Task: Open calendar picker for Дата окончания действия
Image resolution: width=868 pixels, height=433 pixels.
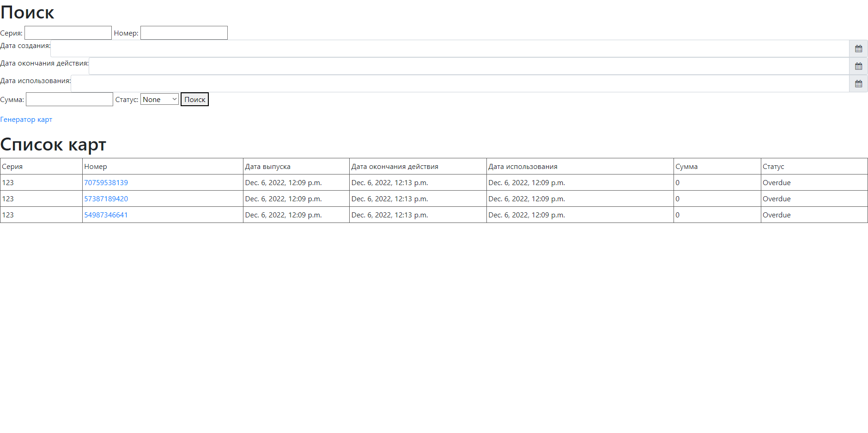Action: tap(858, 66)
